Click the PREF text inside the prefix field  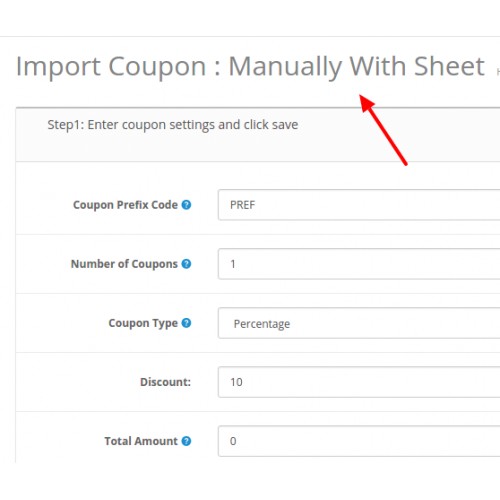(242, 205)
